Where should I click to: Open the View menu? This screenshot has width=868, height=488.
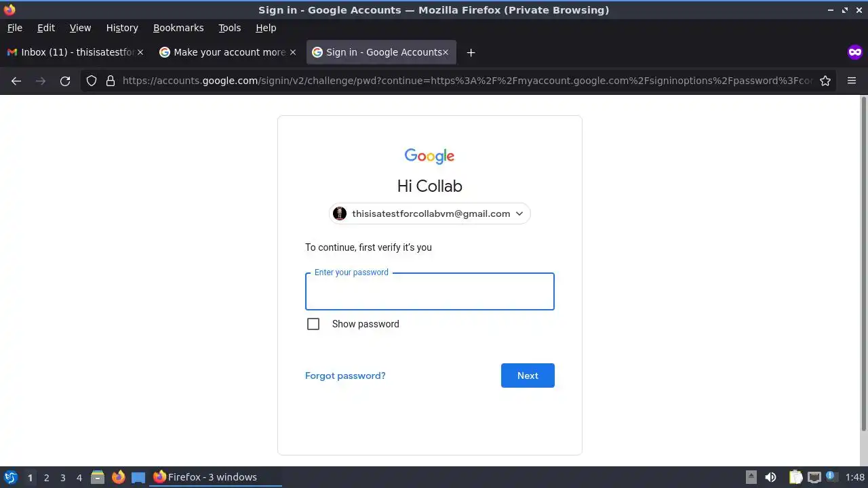click(80, 28)
